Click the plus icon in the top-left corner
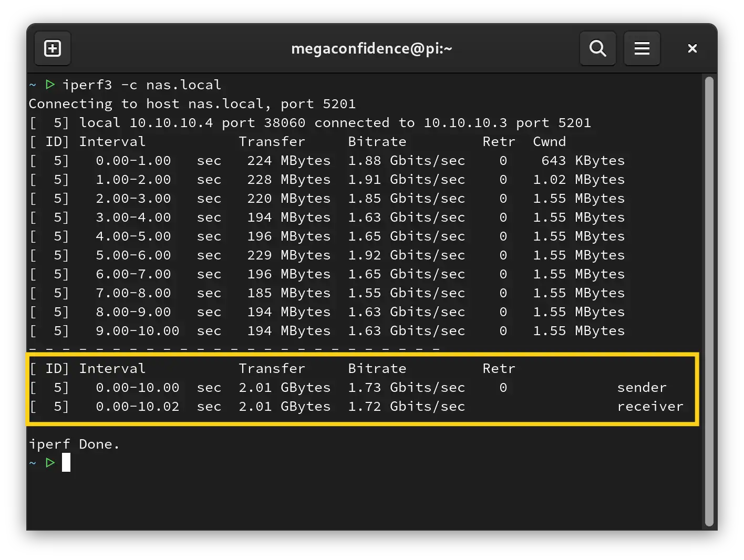 pyautogui.click(x=52, y=48)
